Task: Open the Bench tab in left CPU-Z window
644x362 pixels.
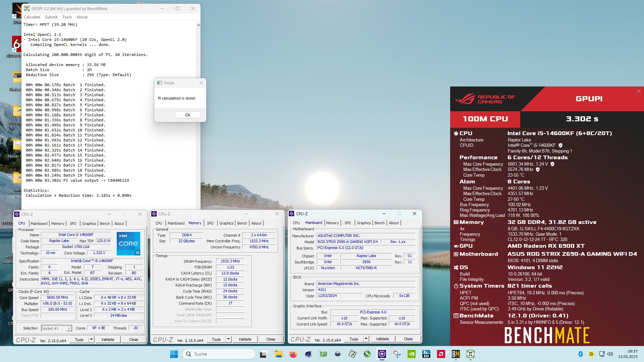Action: click(105, 224)
